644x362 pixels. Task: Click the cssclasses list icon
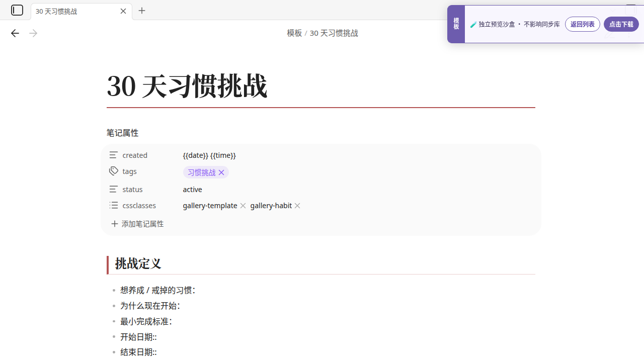tap(114, 205)
